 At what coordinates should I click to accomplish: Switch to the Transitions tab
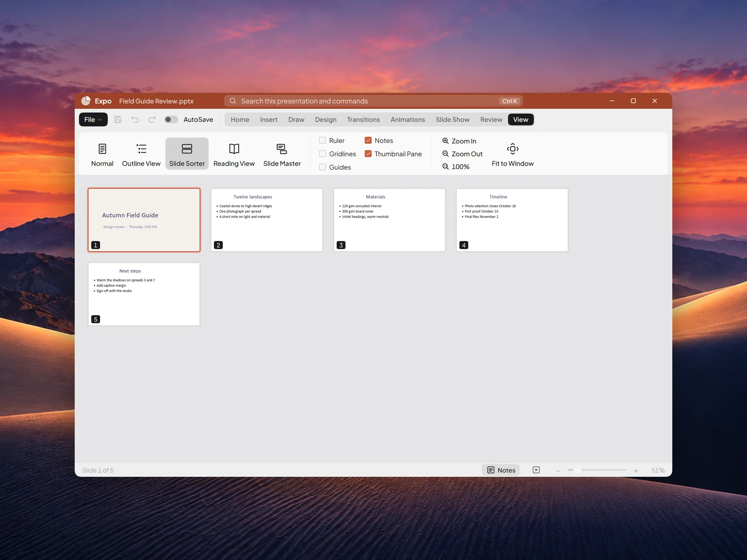point(363,119)
